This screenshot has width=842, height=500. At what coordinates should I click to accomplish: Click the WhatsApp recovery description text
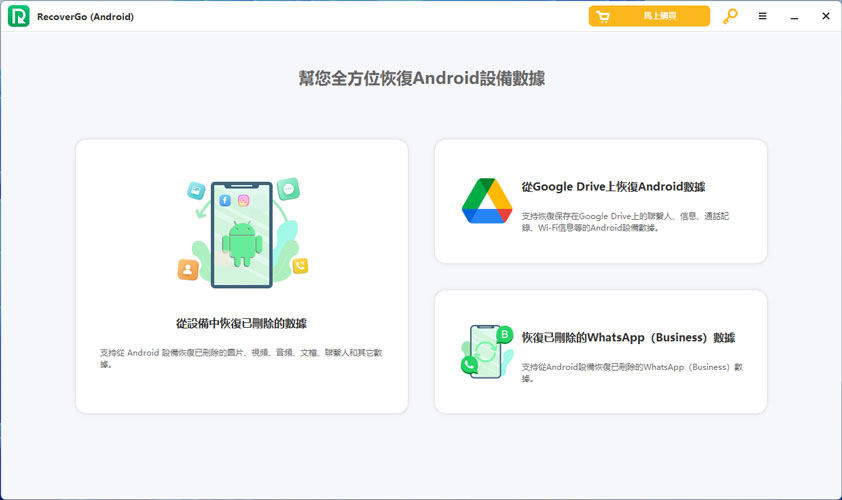click(632, 373)
